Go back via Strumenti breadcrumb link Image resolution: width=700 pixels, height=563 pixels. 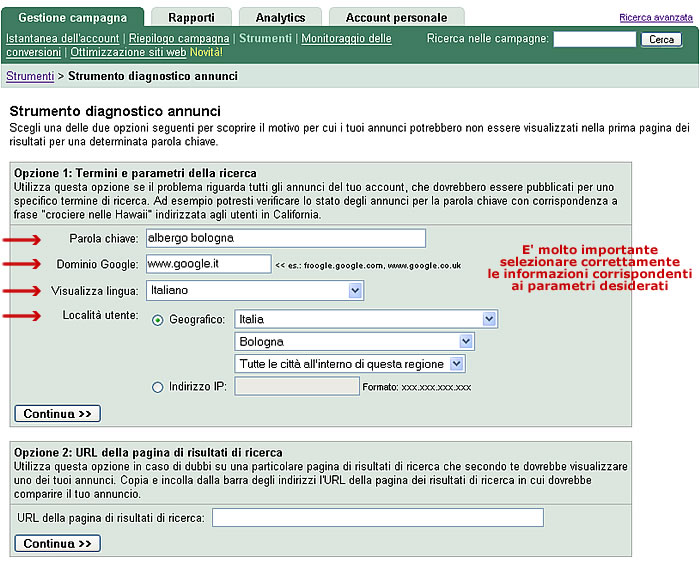30,76
